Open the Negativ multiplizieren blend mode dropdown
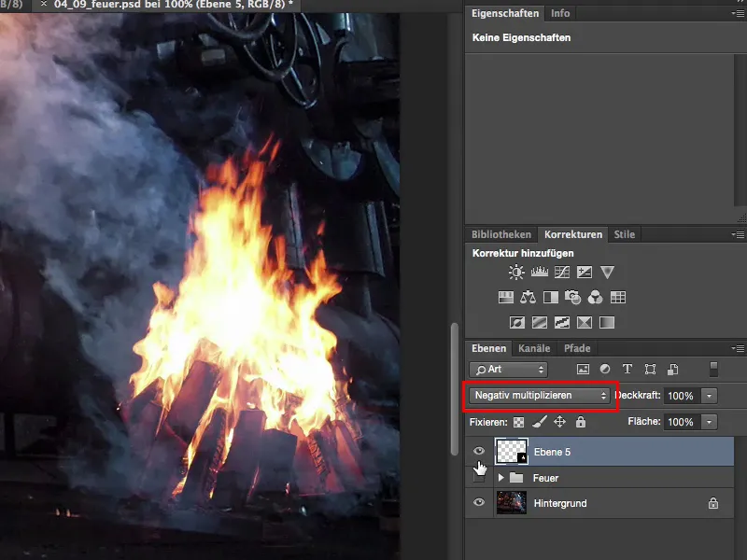747x560 pixels. [539, 395]
